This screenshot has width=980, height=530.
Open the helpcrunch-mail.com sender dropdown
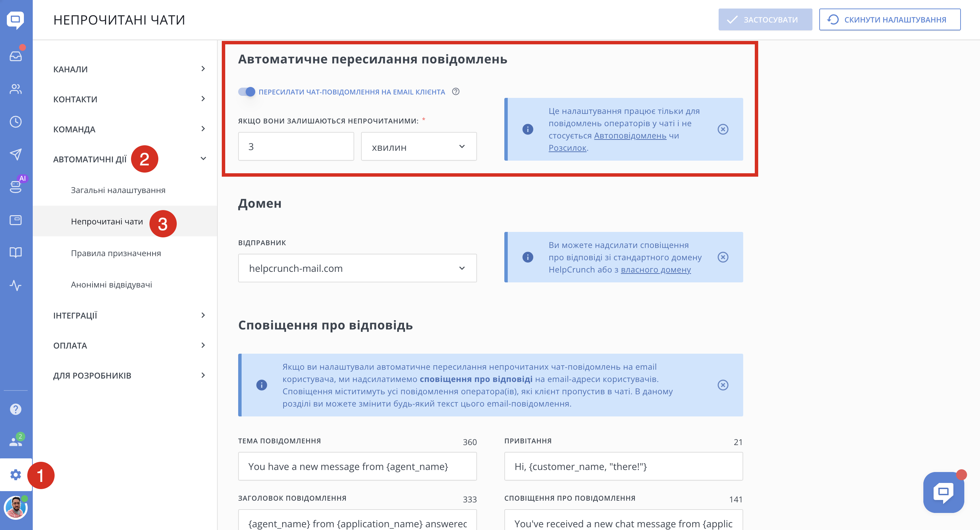click(x=357, y=268)
